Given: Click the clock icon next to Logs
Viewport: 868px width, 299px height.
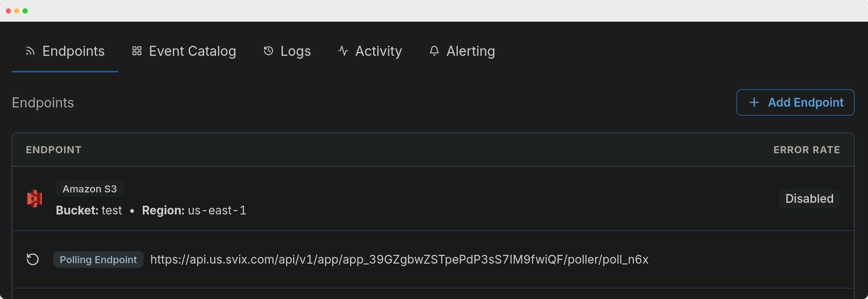Looking at the screenshot, I should (268, 51).
